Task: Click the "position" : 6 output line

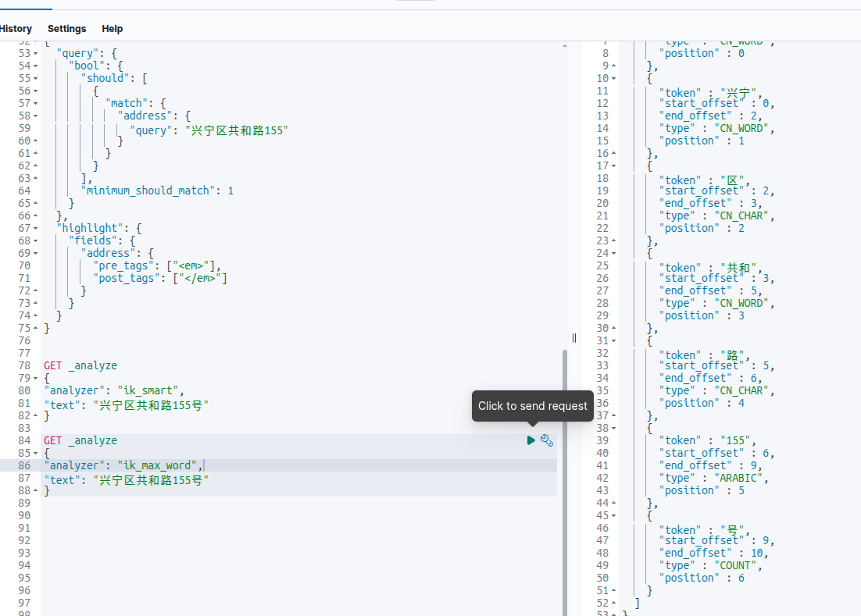Action: [702, 579]
